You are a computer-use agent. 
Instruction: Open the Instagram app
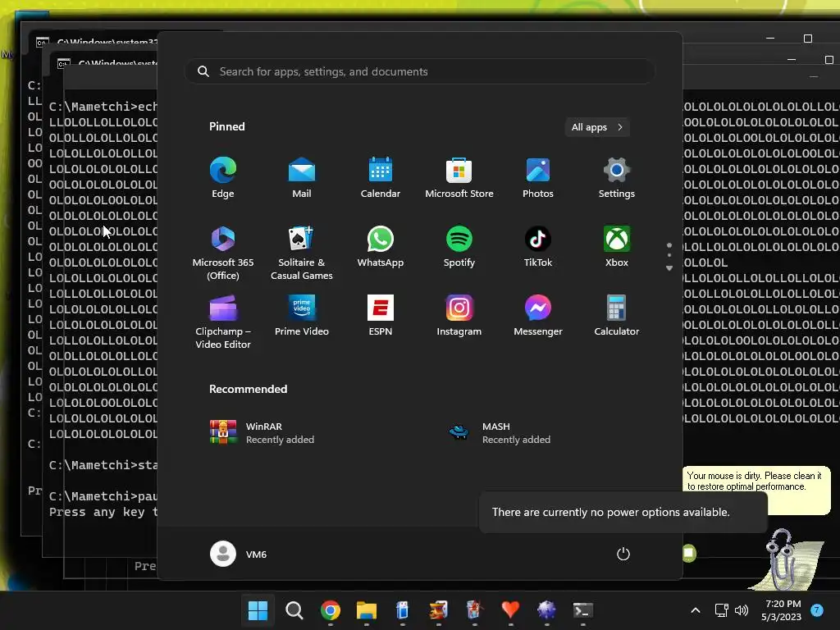click(x=459, y=316)
